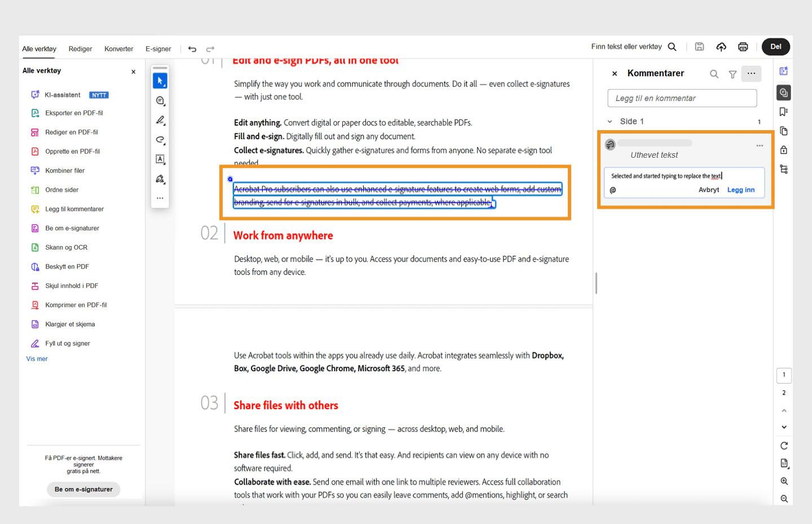Post the comment with Legg inn
The image size is (812, 524).
pyautogui.click(x=741, y=190)
